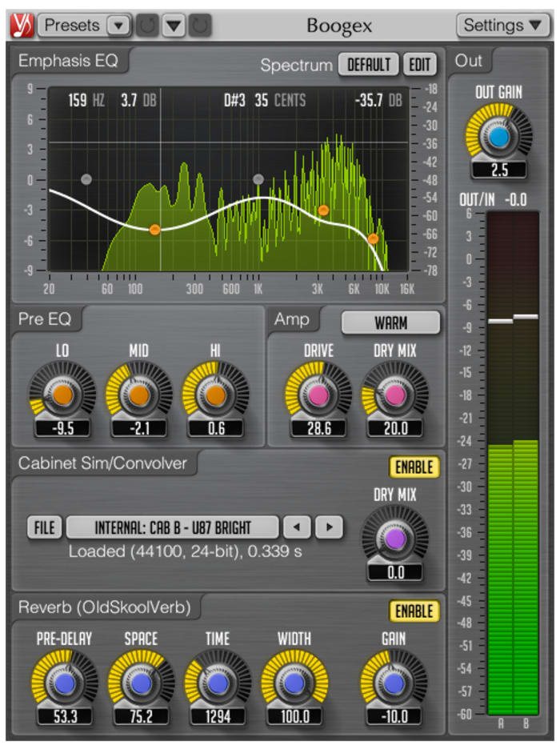Toggle Cabinet Sim/Convolver Enable switch

[414, 467]
